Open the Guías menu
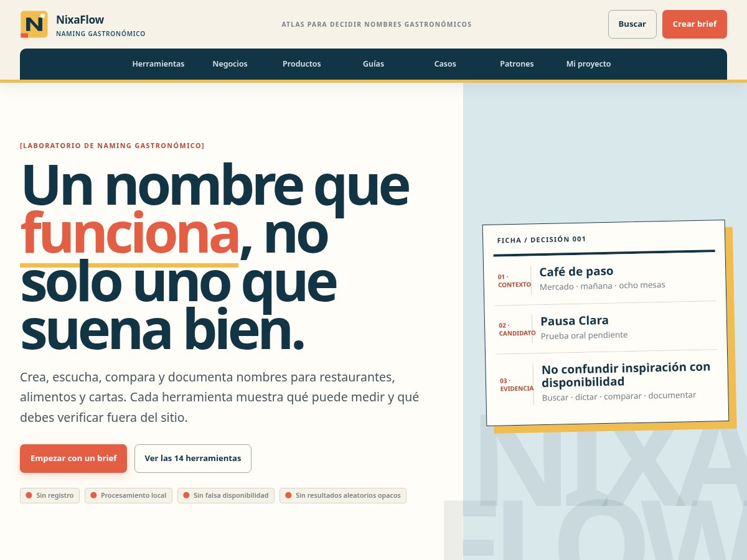 click(x=374, y=64)
